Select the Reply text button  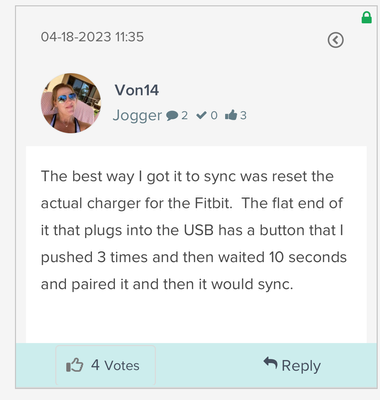[x=301, y=366]
